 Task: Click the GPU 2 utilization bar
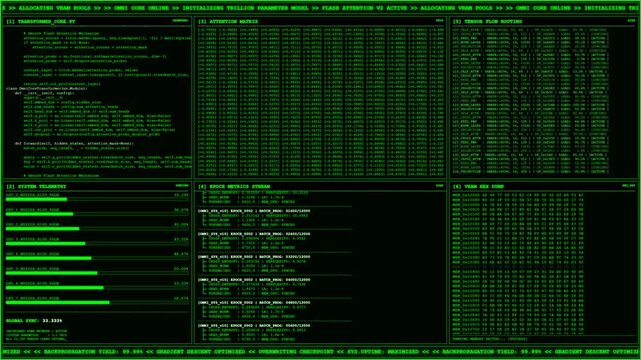tap(97, 229)
